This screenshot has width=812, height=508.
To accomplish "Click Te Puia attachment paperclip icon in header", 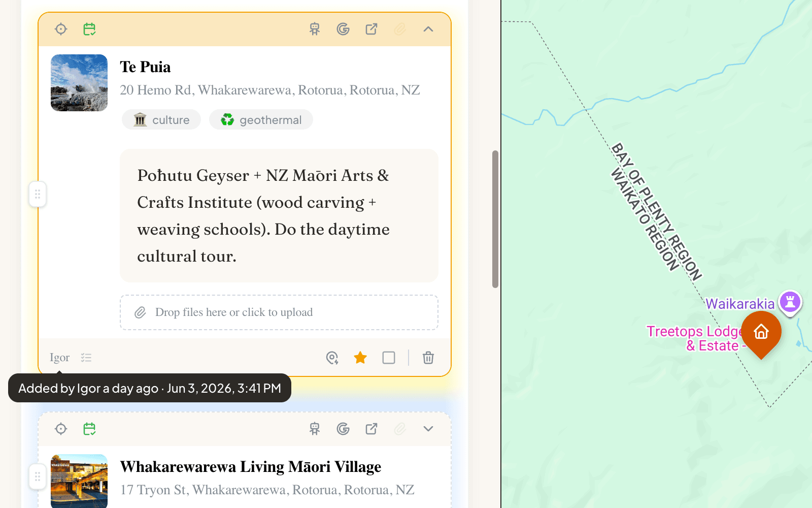I will [400, 29].
